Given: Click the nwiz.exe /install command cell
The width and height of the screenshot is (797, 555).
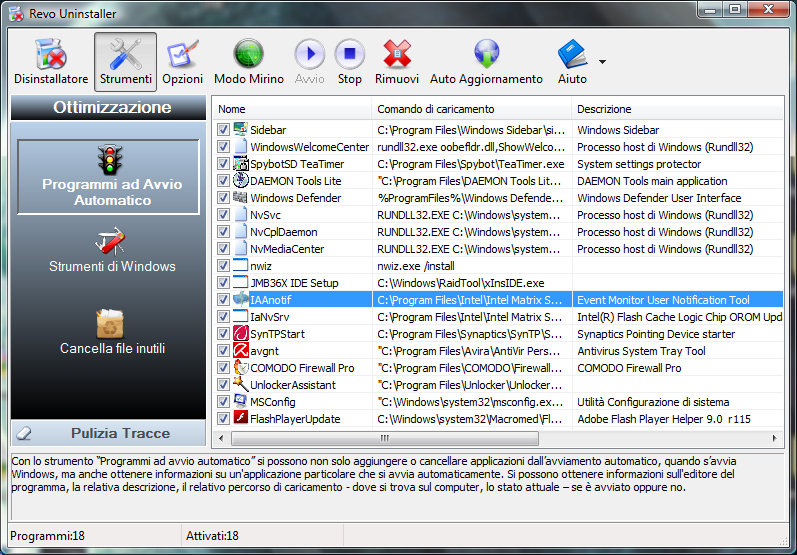Looking at the screenshot, I should (416, 266).
